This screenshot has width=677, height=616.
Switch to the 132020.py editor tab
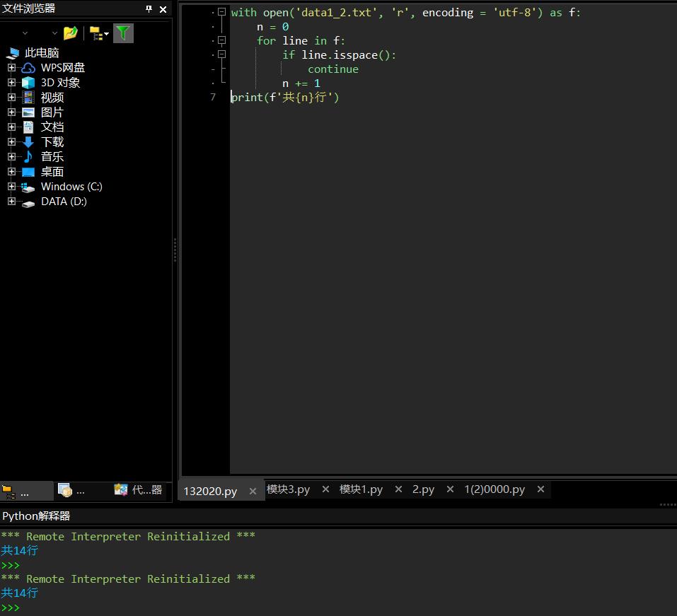[210, 492]
